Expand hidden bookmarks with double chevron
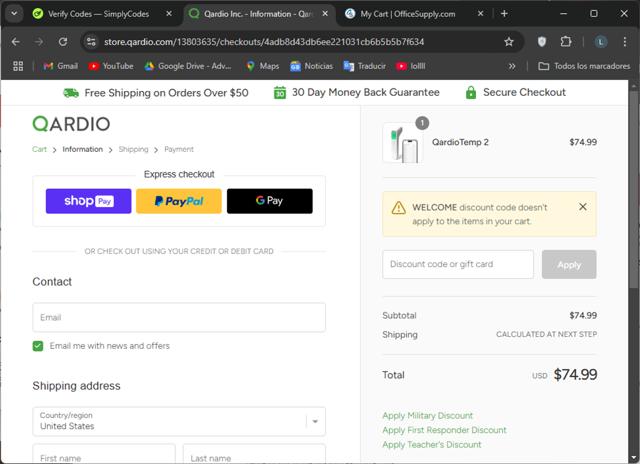The height and width of the screenshot is (464, 640). [512, 66]
